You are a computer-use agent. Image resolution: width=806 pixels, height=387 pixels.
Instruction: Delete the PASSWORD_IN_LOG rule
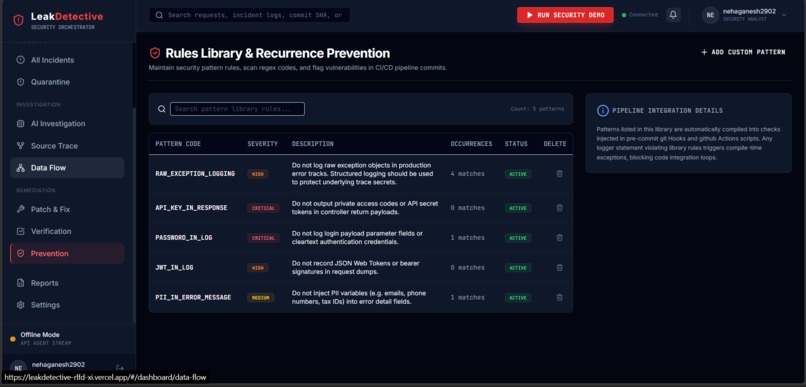tap(559, 237)
